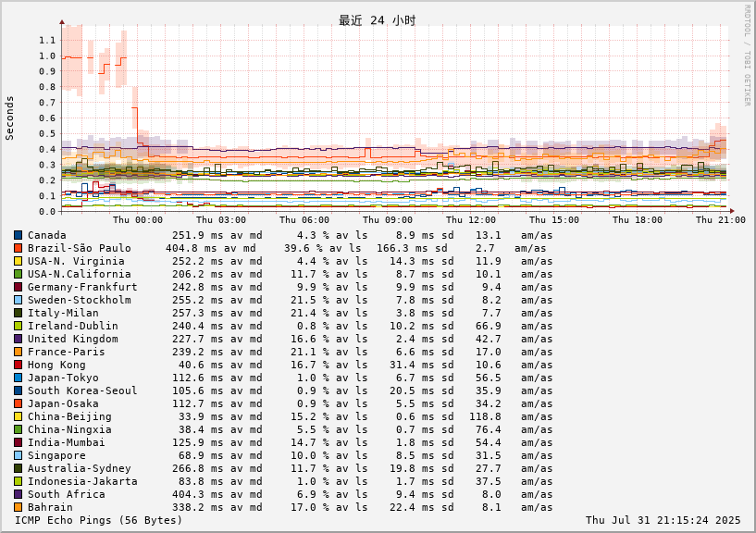Select the 'China-Ningxia' legend label
Screen dimensions: 756x533
pos(69,429)
